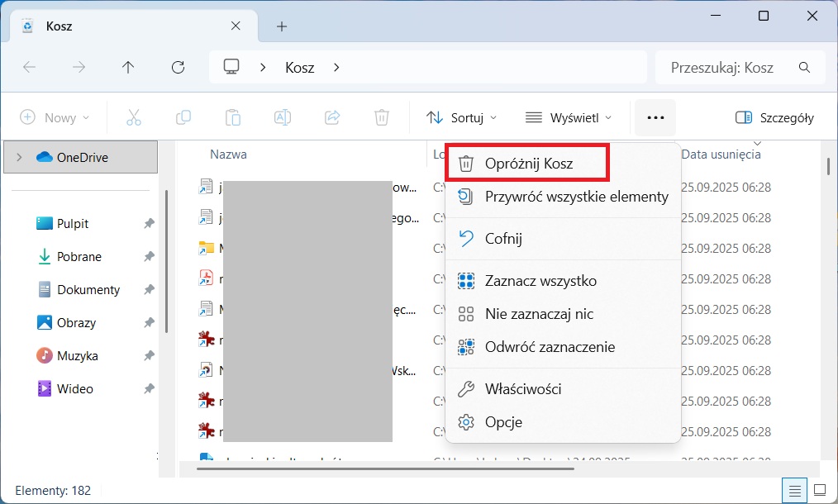
Task: Switch to large thumbnails view icon
Action: [820, 490]
